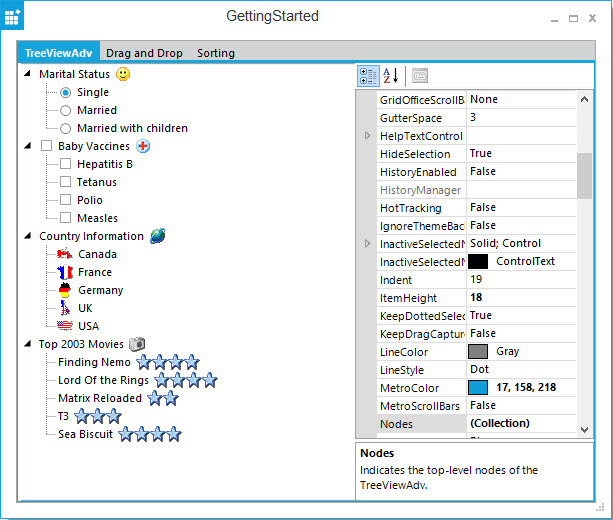The width and height of the screenshot is (613, 520).
Task: Open the Sorting tab
Action: (x=216, y=53)
